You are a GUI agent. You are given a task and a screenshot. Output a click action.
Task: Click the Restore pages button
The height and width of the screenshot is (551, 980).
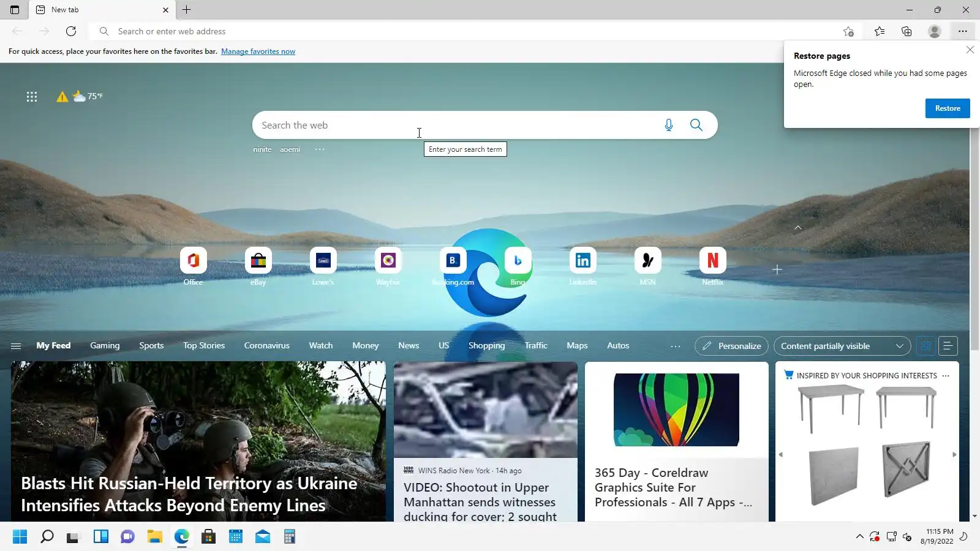(948, 108)
